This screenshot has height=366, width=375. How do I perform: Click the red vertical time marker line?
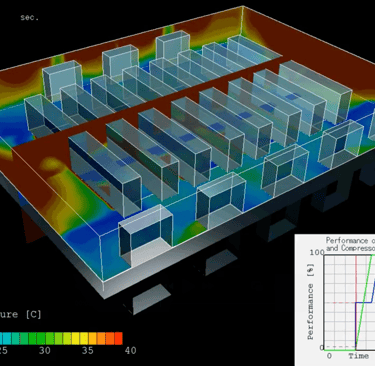(x=356, y=279)
